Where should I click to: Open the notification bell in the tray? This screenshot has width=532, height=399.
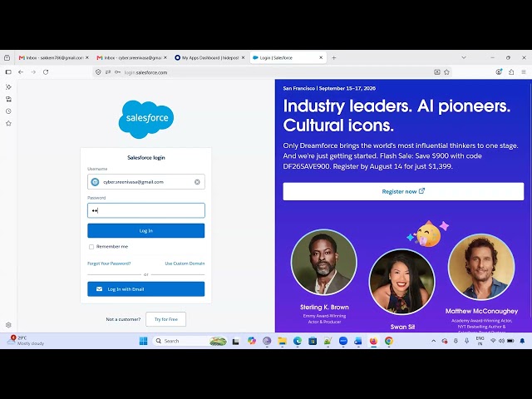click(x=523, y=341)
